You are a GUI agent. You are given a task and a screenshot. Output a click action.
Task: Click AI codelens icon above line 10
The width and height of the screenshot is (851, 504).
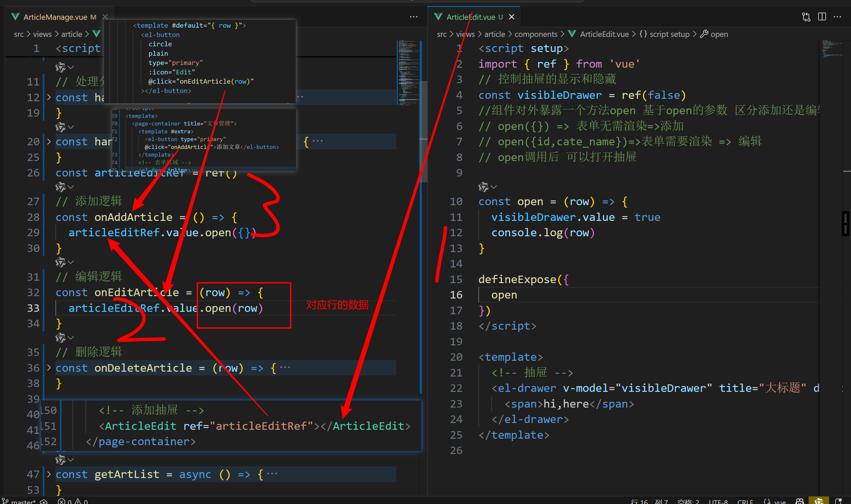483,187
